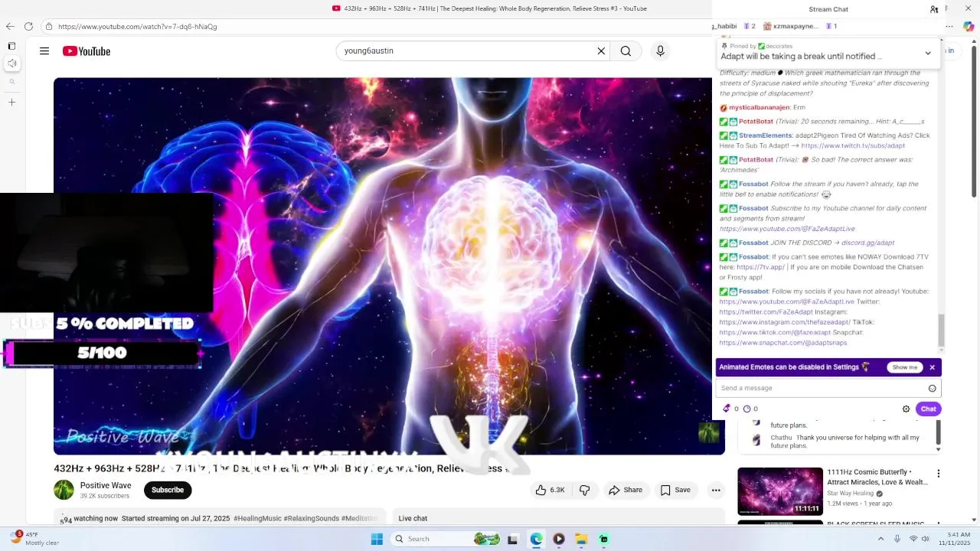Viewport: 980px width, 551px height.
Task: Open the Positive Wave channel name
Action: 106,485
